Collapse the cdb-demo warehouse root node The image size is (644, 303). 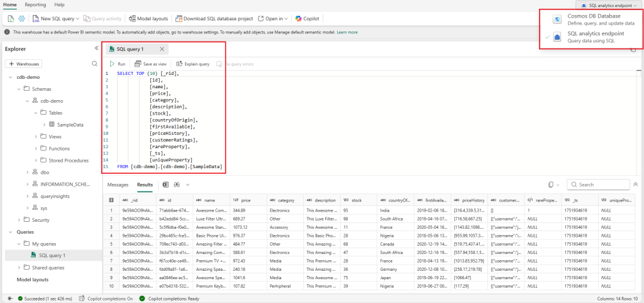[x=10, y=77]
